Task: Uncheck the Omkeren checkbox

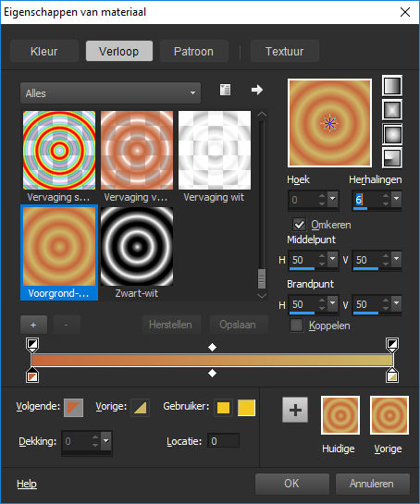Action: pyautogui.click(x=299, y=225)
